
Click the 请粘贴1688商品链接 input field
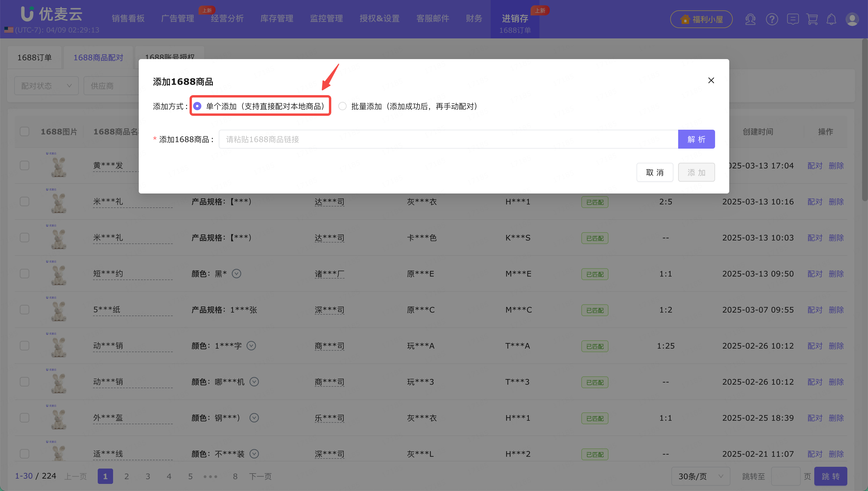(448, 139)
